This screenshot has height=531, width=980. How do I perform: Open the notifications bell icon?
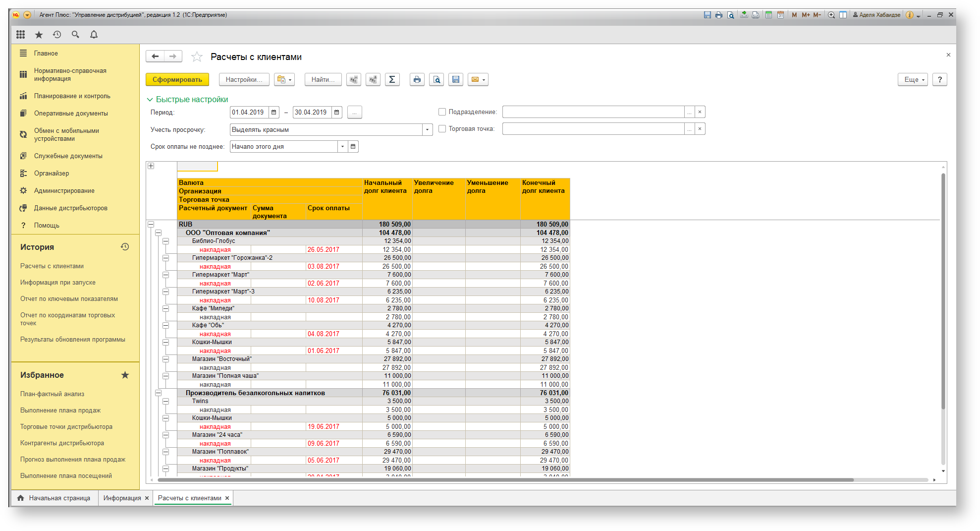pyautogui.click(x=94, y=34)
